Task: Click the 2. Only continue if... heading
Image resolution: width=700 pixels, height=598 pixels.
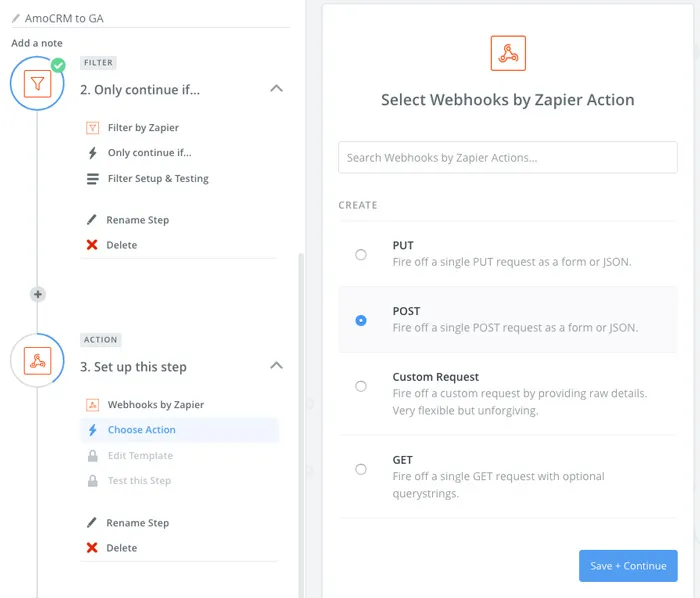Action: click(x=140, y=90)
